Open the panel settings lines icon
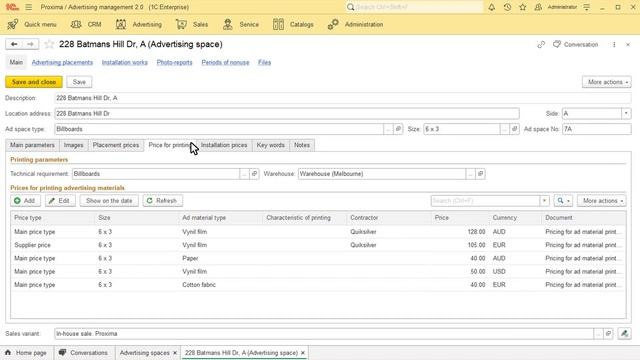This screenshot has height=360, width=640. [587, 7]
